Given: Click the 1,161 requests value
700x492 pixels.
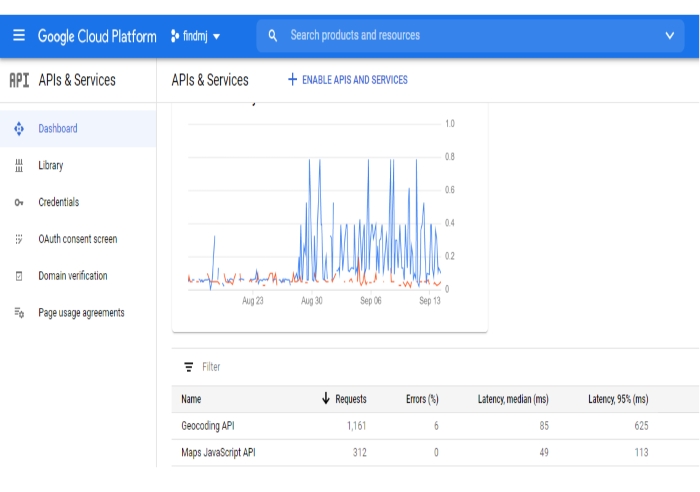Looking at the screenshot, I should pos(356,426).
